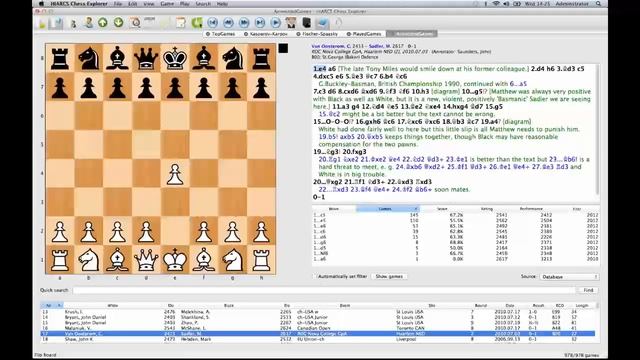This screenshot has width=640, height=360.
Task: Switch to the TopGames tab
Action: click(220, 34)
